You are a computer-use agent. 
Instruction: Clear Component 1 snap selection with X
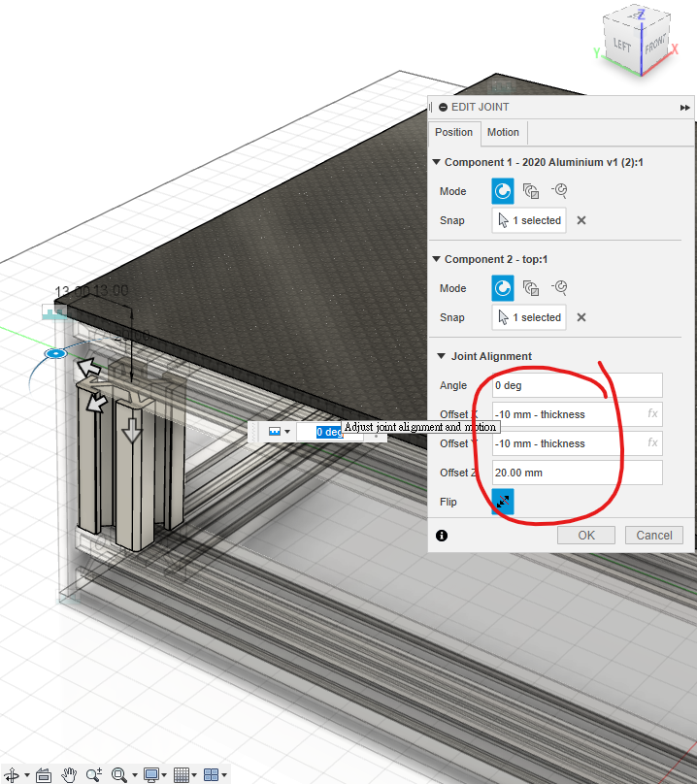click(x=581, y=220)
